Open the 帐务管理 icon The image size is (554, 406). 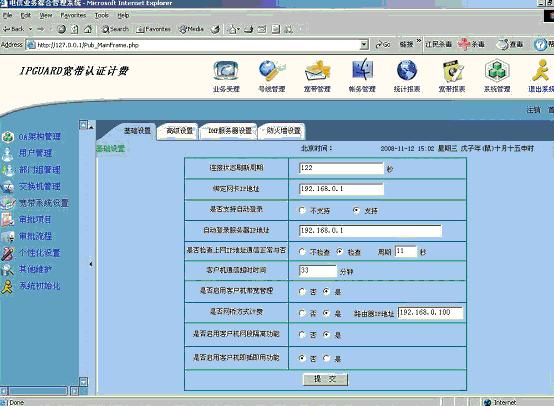point(362,70)
